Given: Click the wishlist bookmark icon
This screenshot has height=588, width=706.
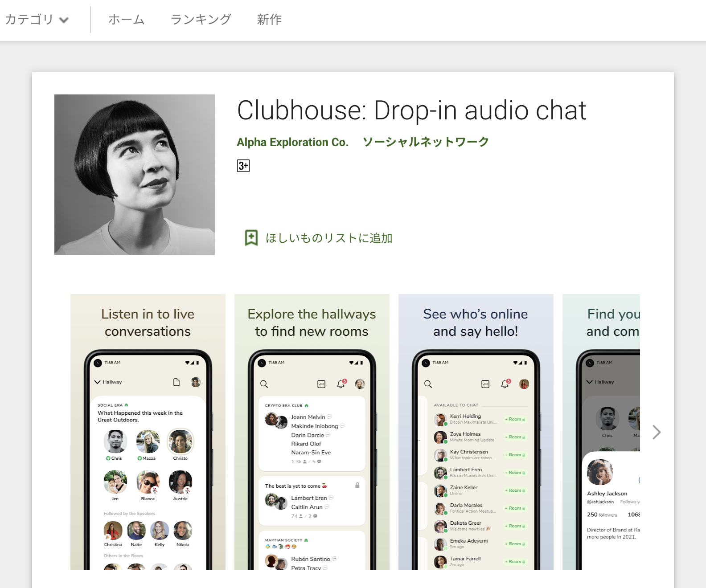Looking at the screenshot, I should [251, 238].
